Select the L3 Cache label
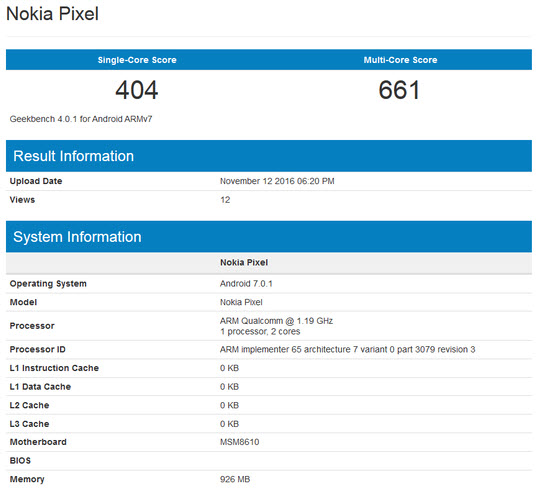Viewport: 554px width, 499px height. pyautogui.click(x=29, y=424)
